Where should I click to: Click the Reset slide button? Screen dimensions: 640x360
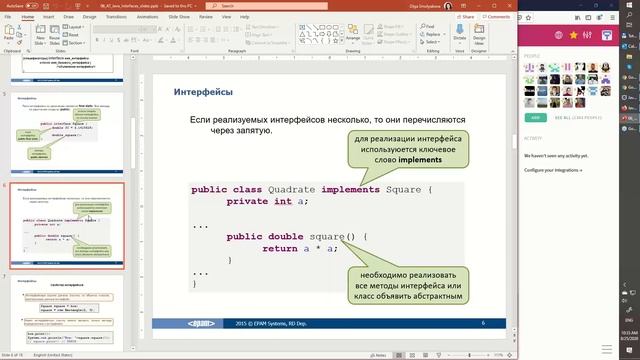point(71,35)
